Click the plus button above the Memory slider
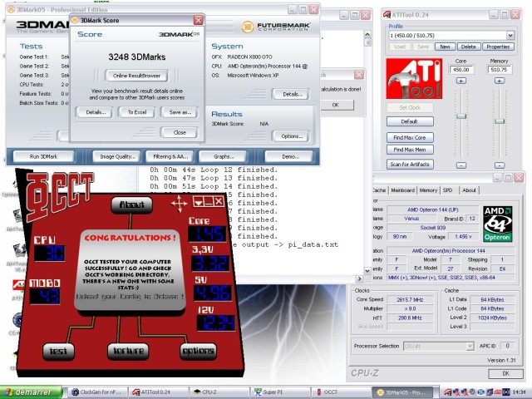 pyautogui.click(x=499, y=81)
